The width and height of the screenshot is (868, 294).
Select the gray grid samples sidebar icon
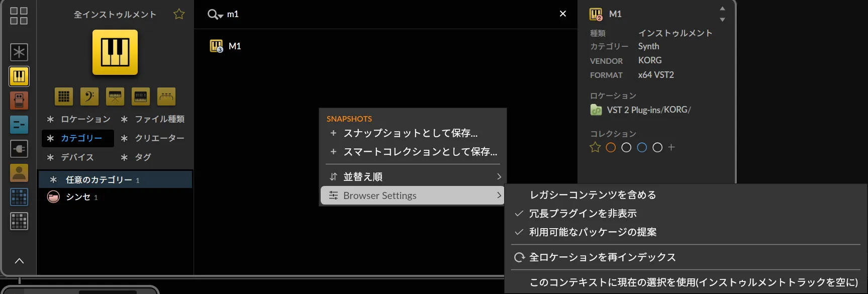(x=19, y=221)
